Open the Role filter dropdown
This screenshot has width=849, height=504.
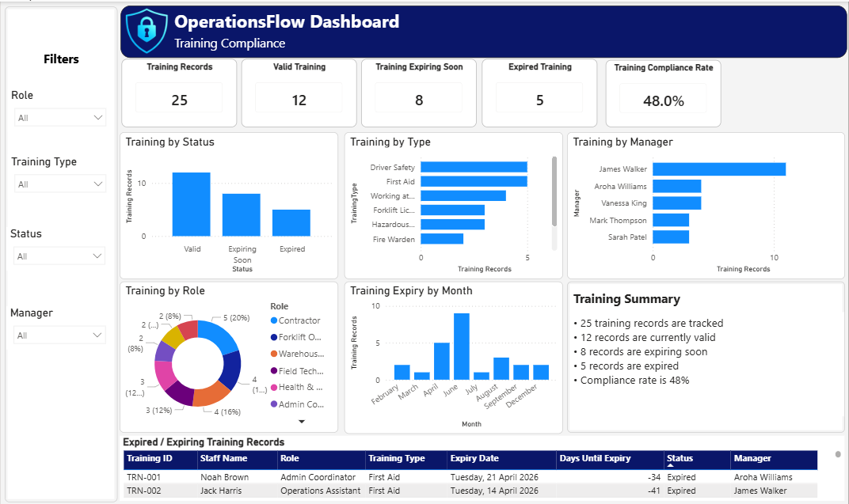pos(59,117)
